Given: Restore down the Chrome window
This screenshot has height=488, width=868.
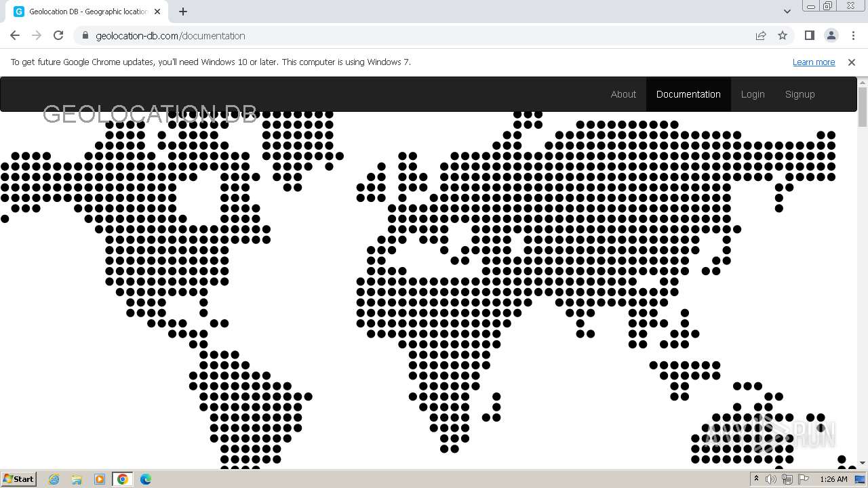Looking at the screenshot, I should [828, 6].
